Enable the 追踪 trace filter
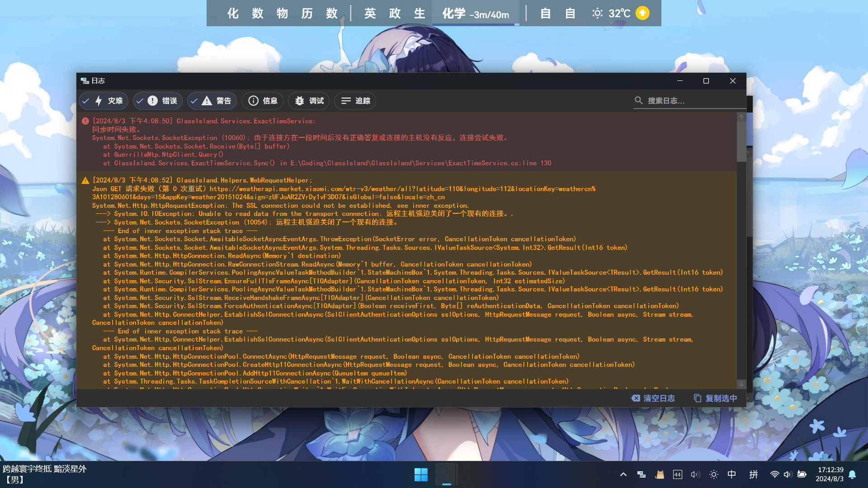This screenshot has width=868, height=488. [x=355, y=101]
